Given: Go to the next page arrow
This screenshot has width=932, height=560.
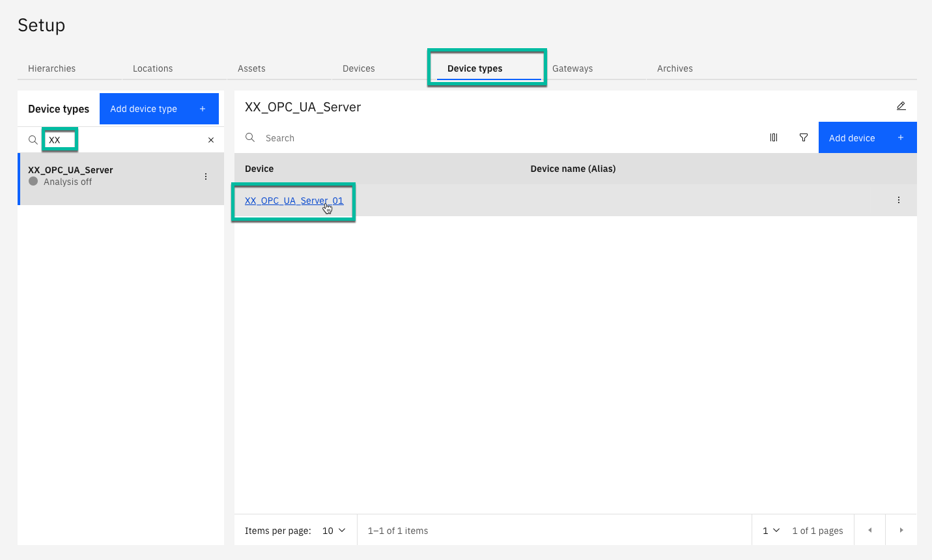Looking at the screenshot, I should point(901,530).
